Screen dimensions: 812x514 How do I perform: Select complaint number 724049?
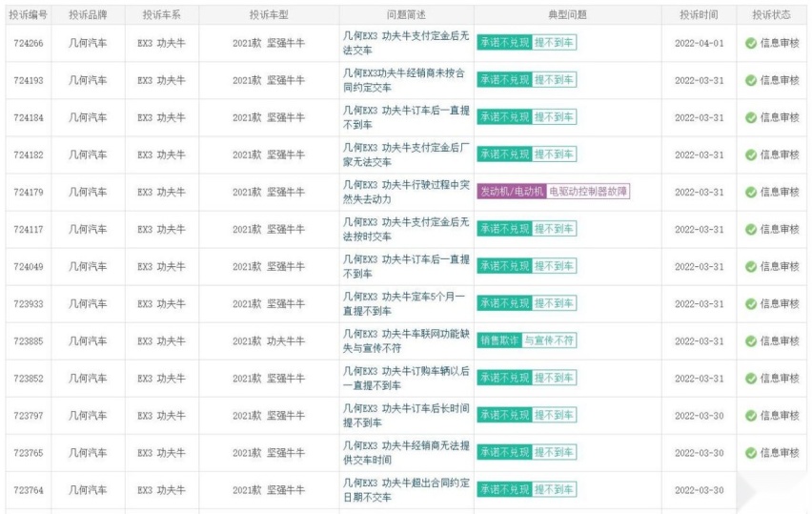pyautogui.click(x=29, y=267)
